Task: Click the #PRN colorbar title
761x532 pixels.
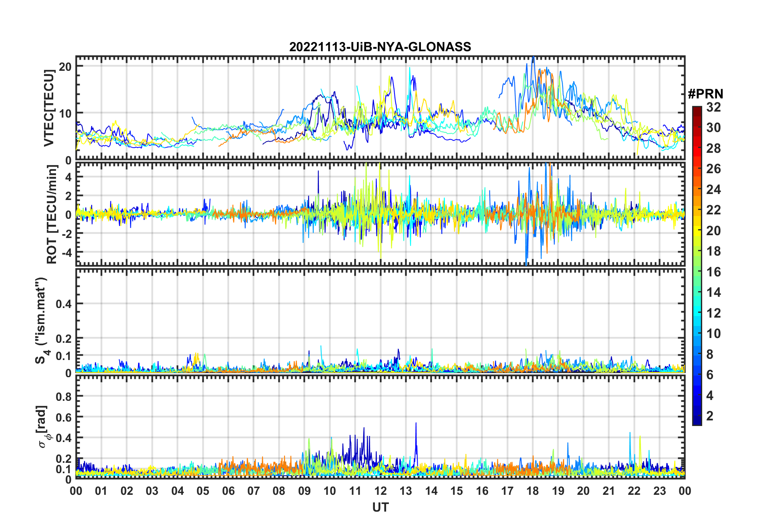Action: tap(705, 94)
